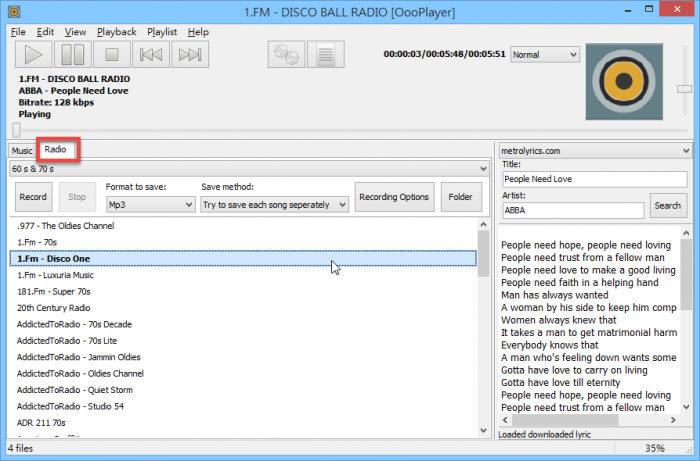Select the ADR 211 70s station
The height and width of the screenshot is (461, 700).
point(243,423)
